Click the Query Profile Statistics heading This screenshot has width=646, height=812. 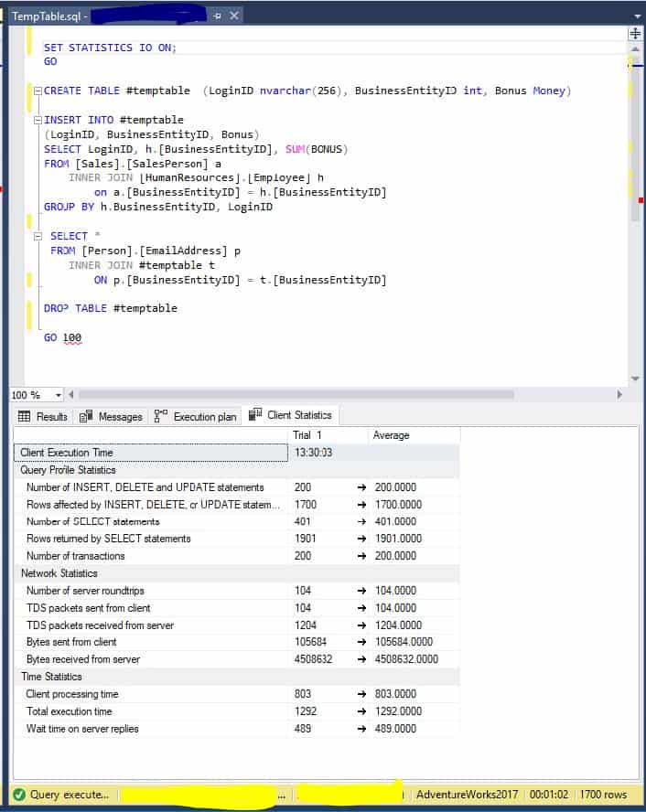(x=68, y=470)
